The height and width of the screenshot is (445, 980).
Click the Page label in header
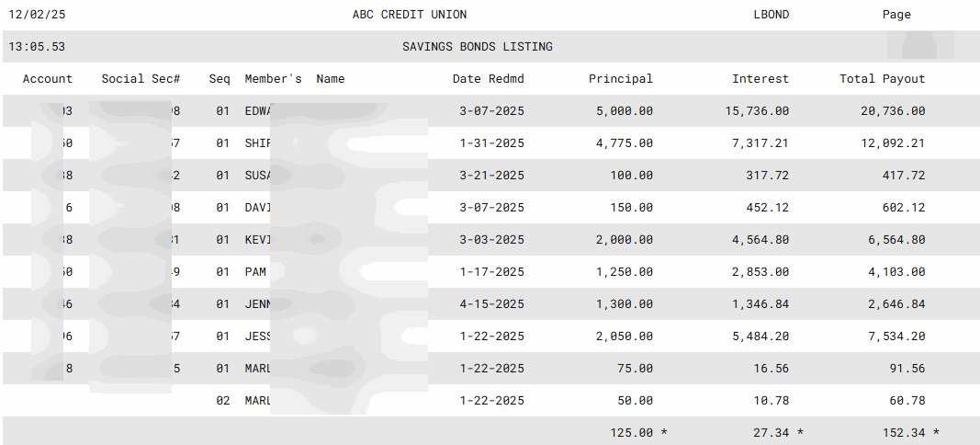click(896, 15)
